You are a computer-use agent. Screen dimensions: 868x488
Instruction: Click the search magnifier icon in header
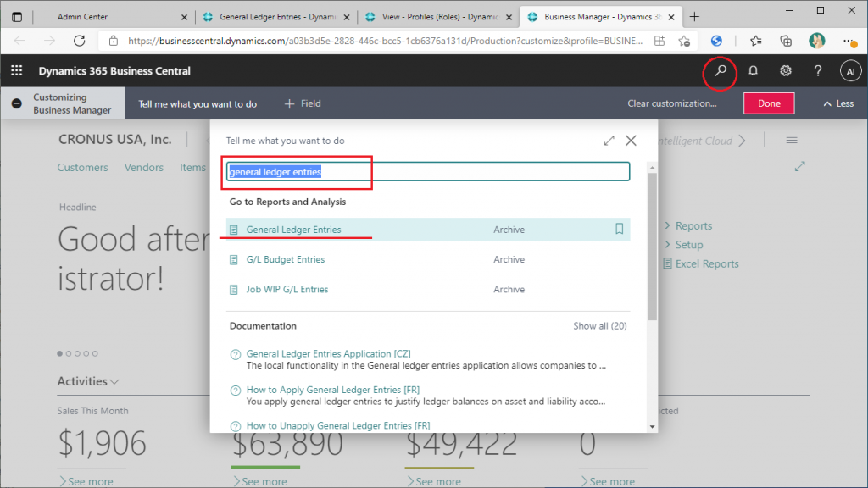(721, 71)
